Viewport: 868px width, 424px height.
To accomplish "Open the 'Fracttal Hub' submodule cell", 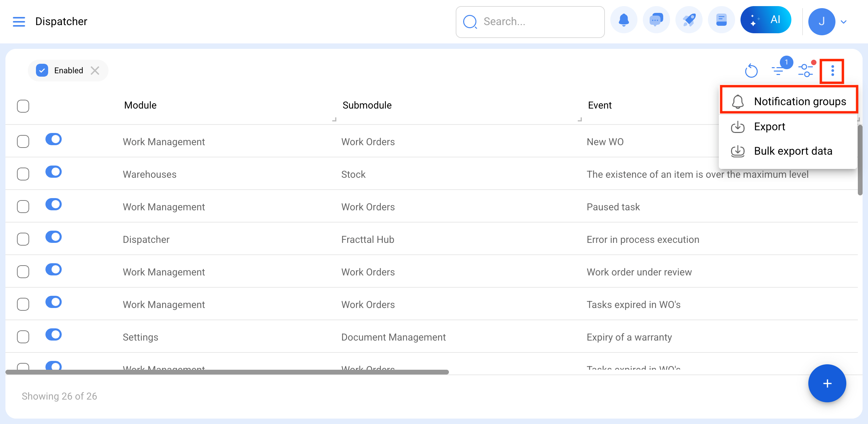I will [368, 239].
